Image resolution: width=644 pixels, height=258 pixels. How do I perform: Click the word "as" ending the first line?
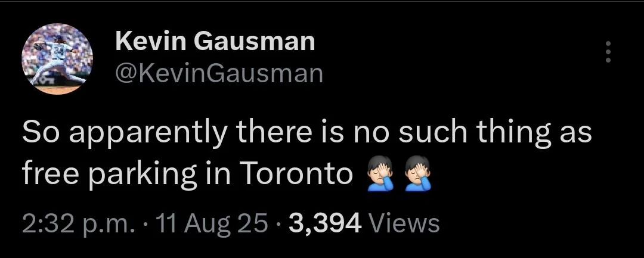point(575,133)
